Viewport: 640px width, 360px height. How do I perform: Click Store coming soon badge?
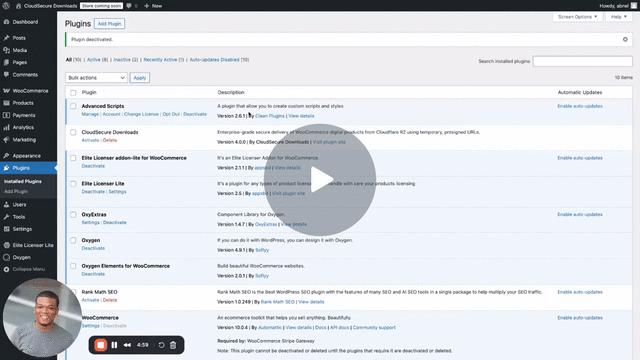pyautogui.click(x=101, y=6)
